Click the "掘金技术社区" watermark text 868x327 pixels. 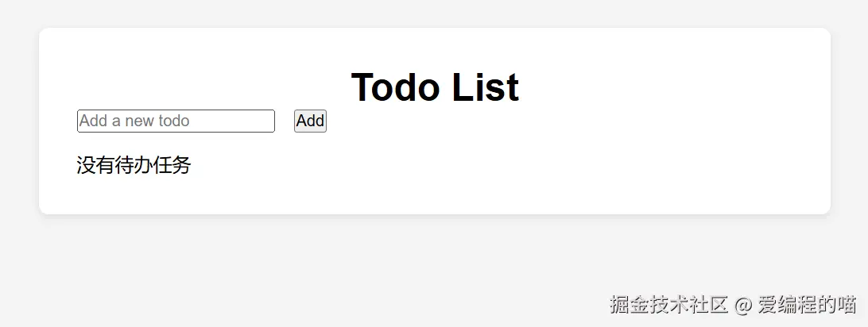pos(669,304)
